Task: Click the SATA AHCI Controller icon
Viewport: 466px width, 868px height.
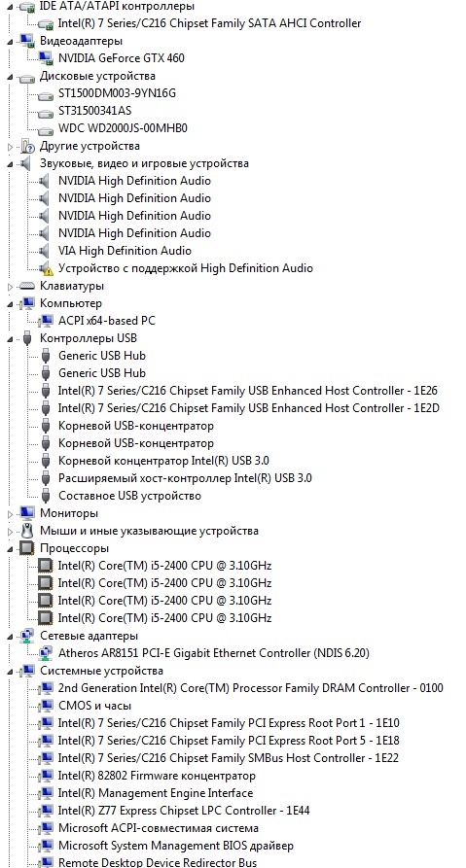Action: click(x=46, y=23)
